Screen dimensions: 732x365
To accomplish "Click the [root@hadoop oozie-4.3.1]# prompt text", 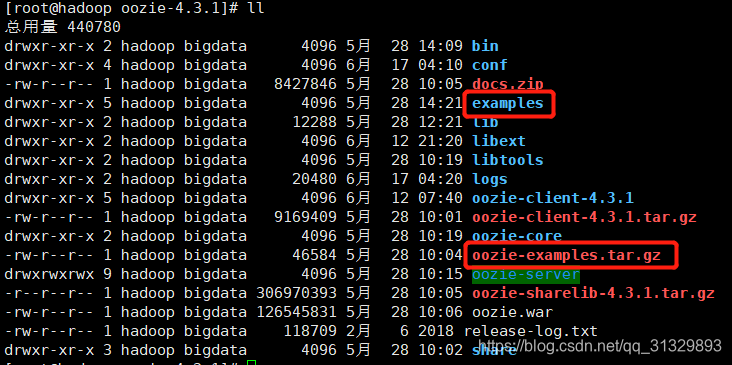I will pyautogui.click(x=122, y=8).
